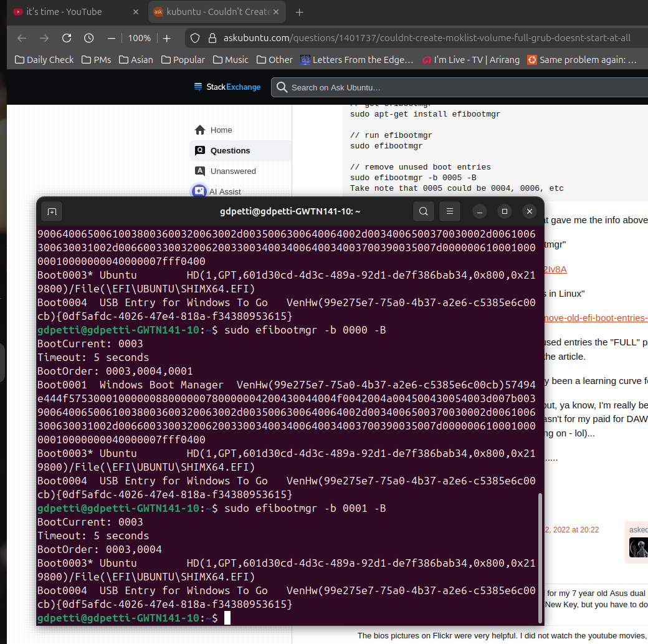Go to Home in sidebar
Image resolution: width=648 pixels, height=644 pixels.
[221, 130]
